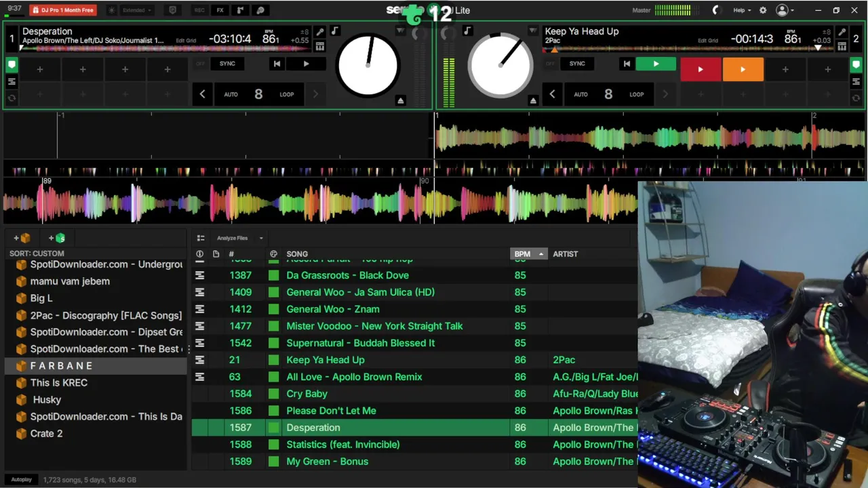Toggle the microphone icon on deck 1
The height and width of the screenshot is (488, 868).
point(320,32)
